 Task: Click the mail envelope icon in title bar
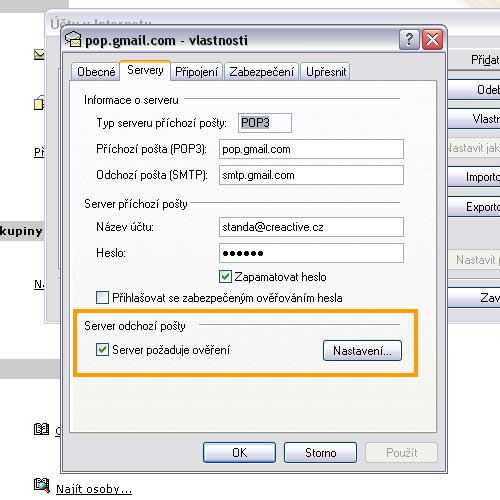pos(73,39)
